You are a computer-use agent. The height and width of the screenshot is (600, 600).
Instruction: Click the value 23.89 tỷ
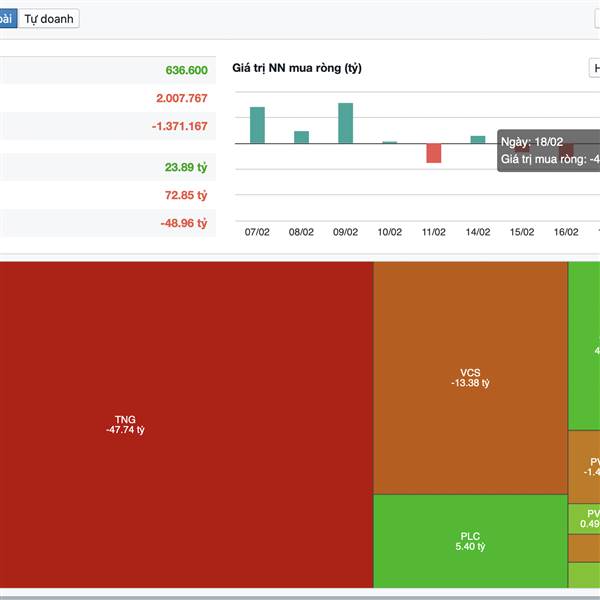(x=186, y=167)
